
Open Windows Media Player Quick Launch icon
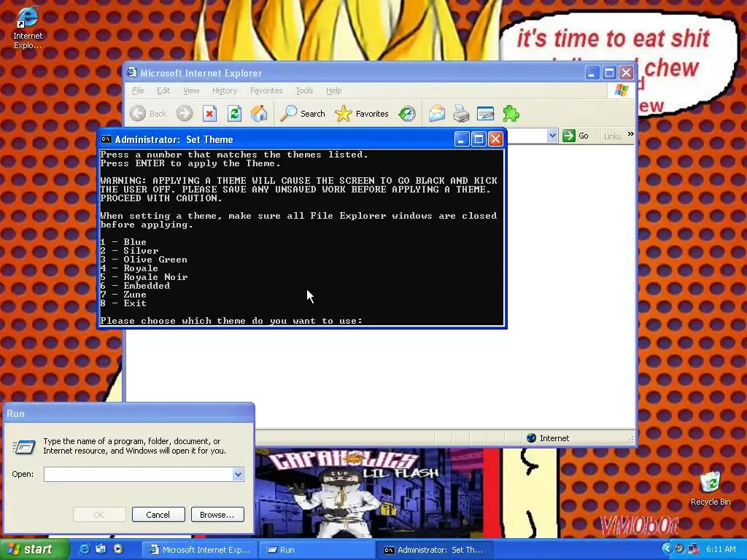pos(118,549)
